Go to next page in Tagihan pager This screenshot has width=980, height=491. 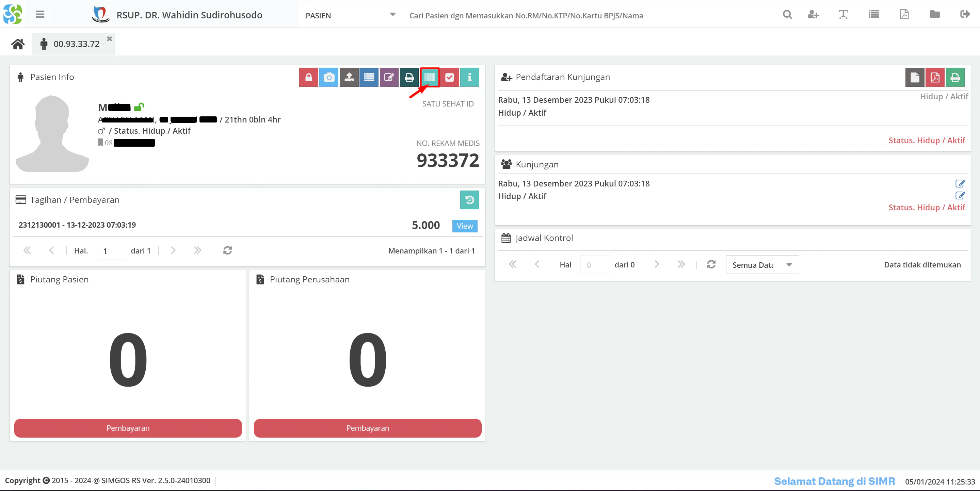tap(173, 250)
